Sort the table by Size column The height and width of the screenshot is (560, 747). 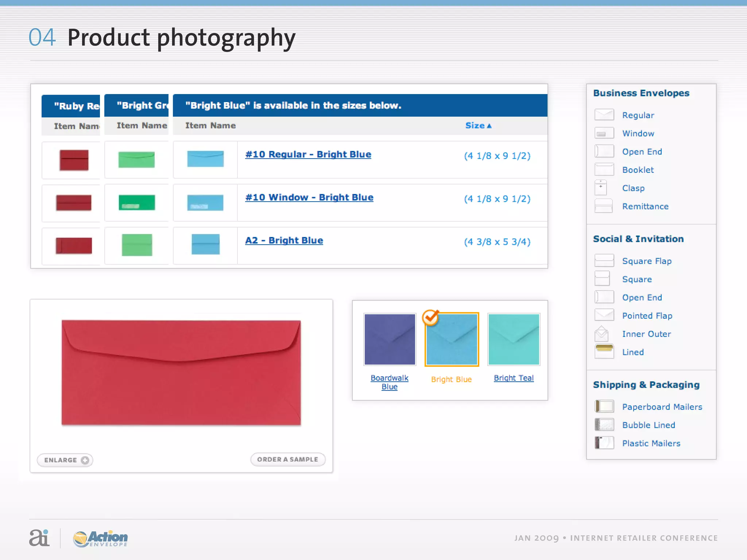tap(478, 125)
